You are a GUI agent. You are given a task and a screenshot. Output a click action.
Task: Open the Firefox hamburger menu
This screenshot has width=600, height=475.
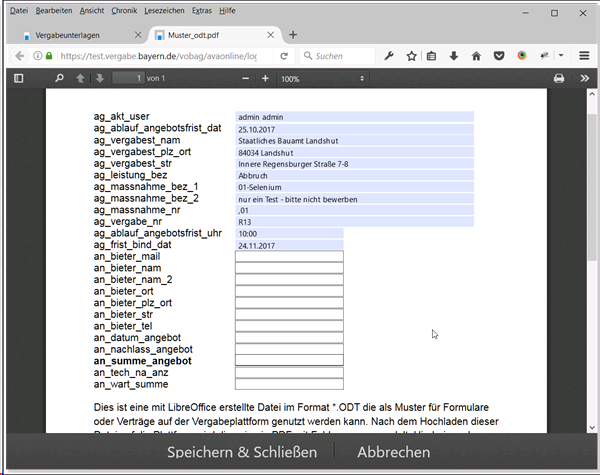click(x=584, y=56)
